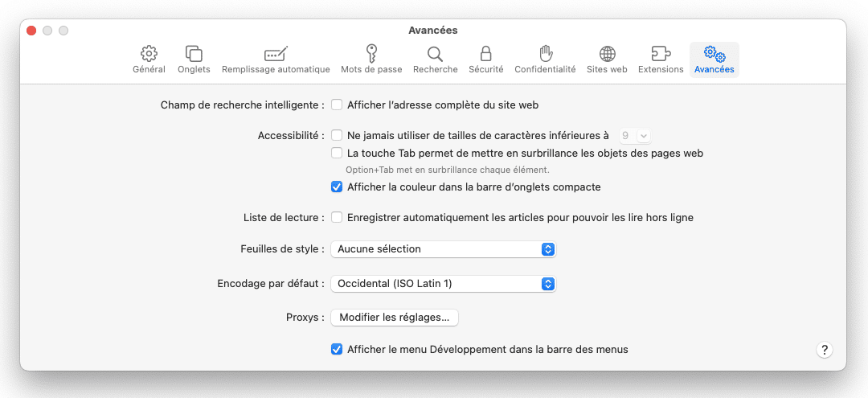This screenshot has height=398, width=868.
Task: Expand the Feuilles de style dropdown
Action: (x=443, y=249)
